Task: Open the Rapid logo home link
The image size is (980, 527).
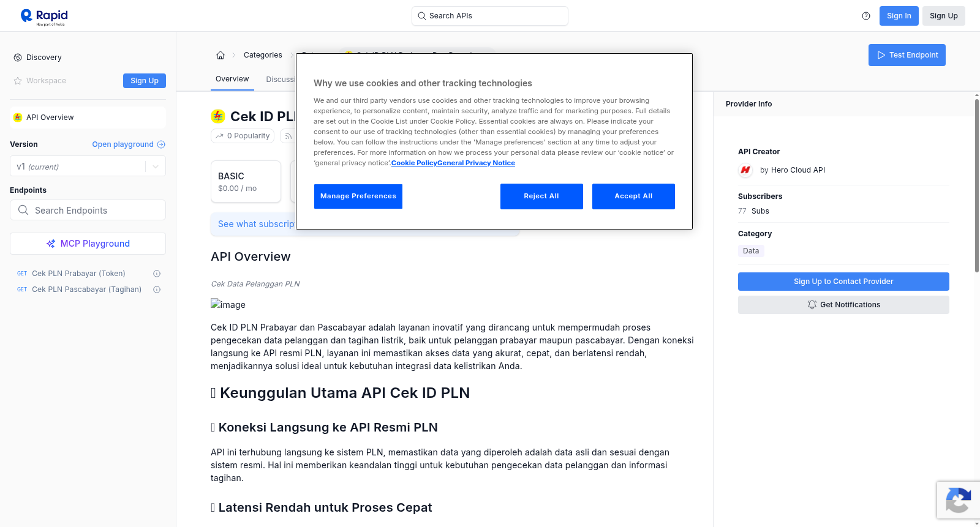Action: pyautogui.click(x=43, y=17)
